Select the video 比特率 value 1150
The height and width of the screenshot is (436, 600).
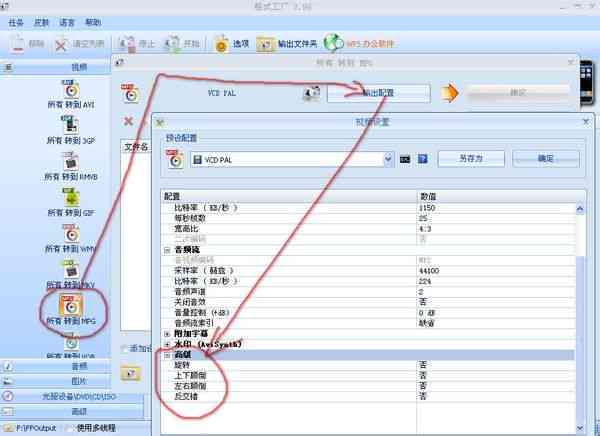427,208
